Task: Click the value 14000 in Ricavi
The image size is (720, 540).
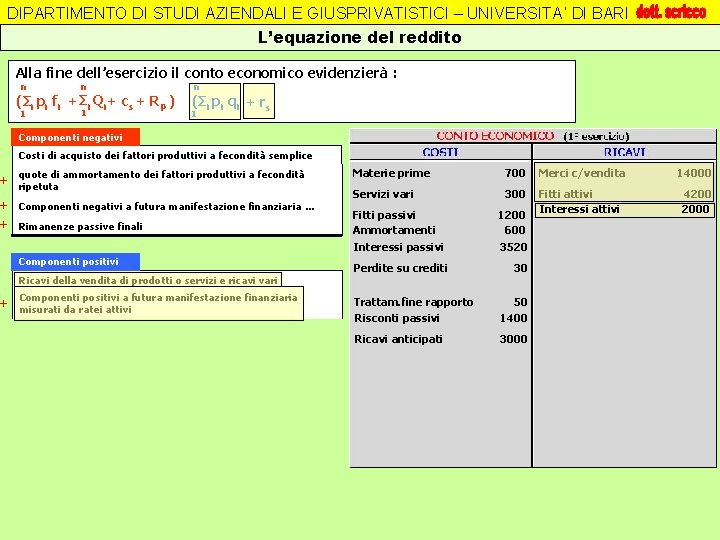Action: [694, 173]
